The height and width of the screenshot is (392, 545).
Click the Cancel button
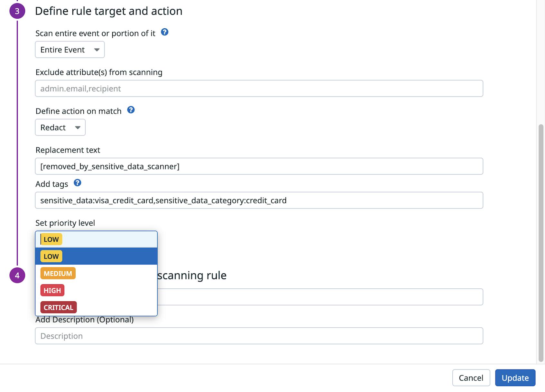[x=471, y=378]
